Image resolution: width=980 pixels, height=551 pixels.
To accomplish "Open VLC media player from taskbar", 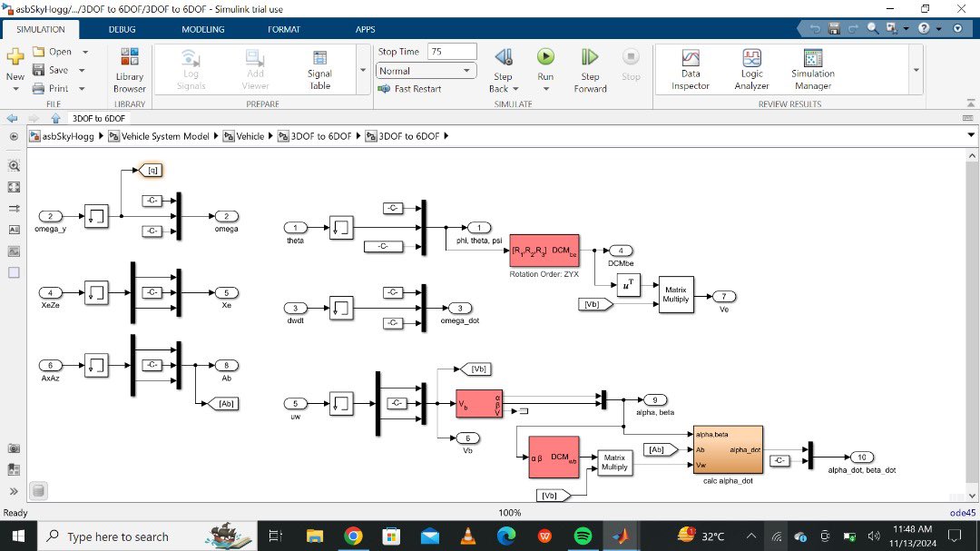I will [467, 536].
